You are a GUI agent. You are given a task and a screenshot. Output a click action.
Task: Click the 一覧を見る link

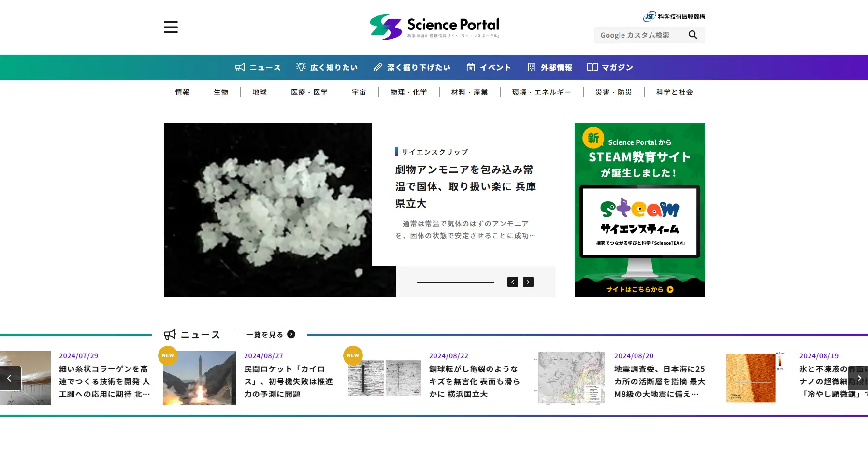coord(265,334)
